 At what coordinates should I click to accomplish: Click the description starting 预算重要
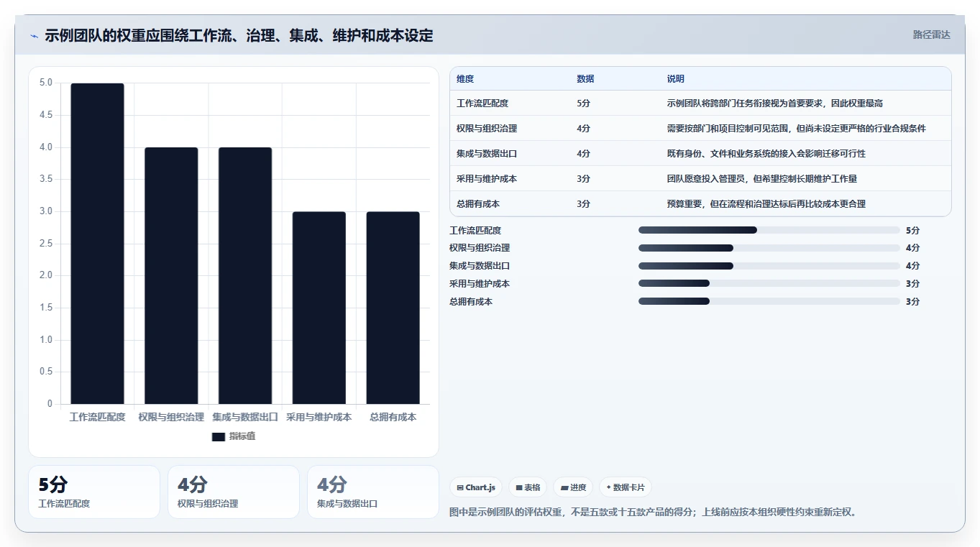pyautogui.click(x=766, y=204)
